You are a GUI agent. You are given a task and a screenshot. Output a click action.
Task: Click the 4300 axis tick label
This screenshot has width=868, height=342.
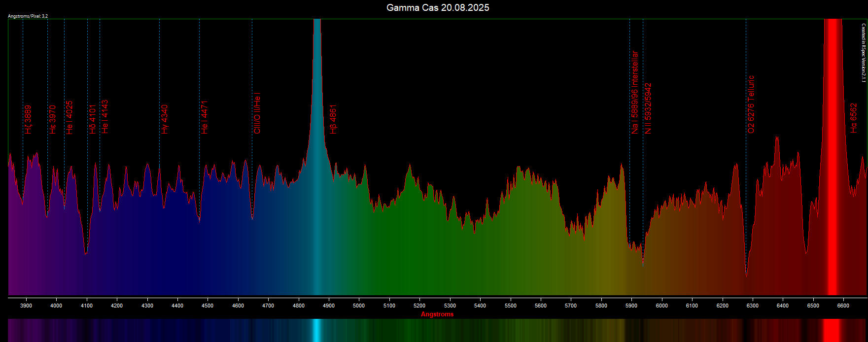pos(147,306)
